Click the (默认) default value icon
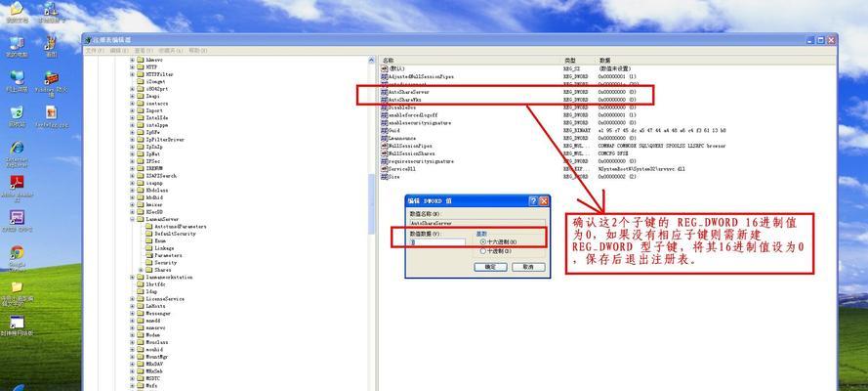 [385, 68]
